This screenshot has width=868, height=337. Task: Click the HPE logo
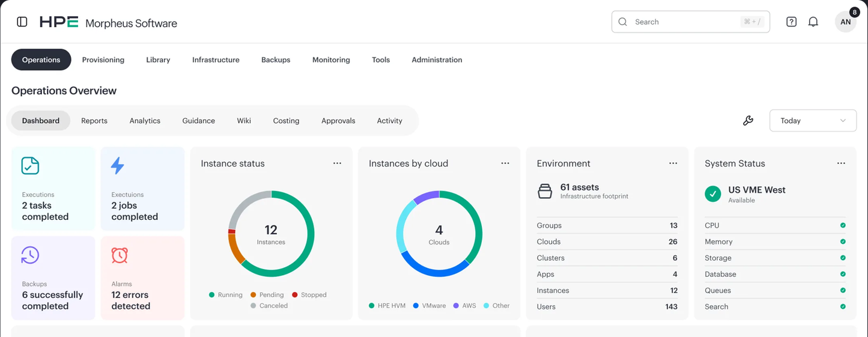click(x=59, y=22)
